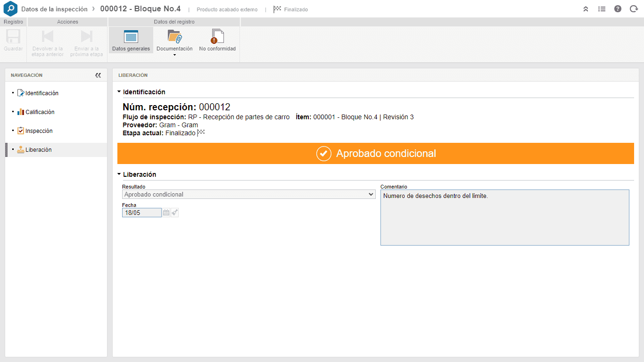Click 'Producto acabado externo' header text

point(227,9)
